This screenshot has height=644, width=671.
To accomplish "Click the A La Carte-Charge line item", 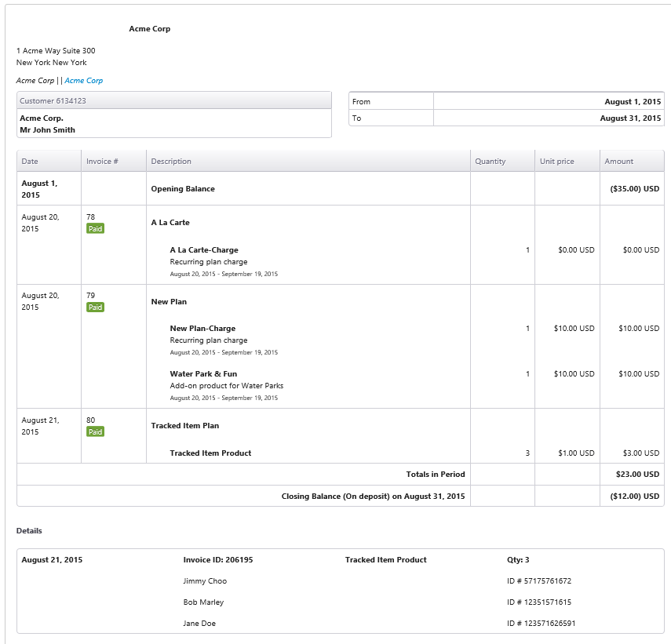I will pyautogui.click(x=204, y=249).
